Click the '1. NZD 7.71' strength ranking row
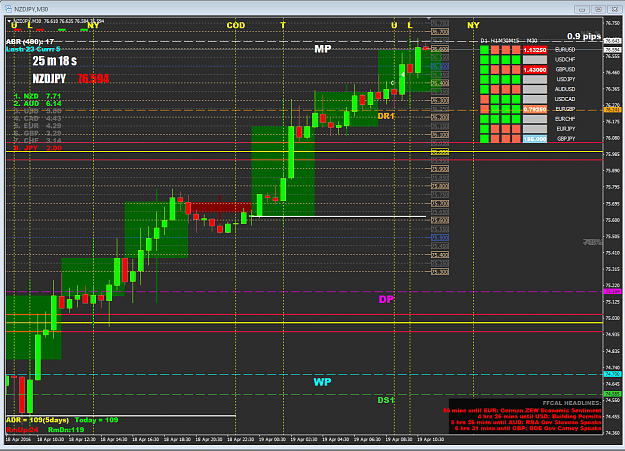This screenshot has height=451, width=625. coord(37,96)
